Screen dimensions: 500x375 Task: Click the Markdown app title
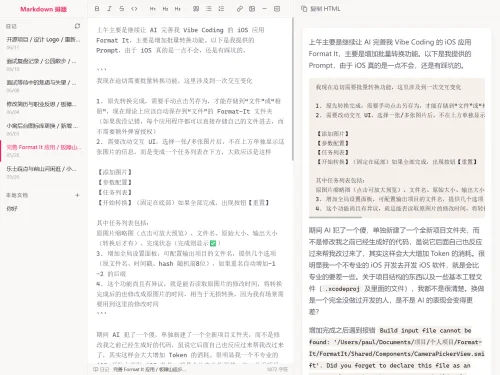43,9
